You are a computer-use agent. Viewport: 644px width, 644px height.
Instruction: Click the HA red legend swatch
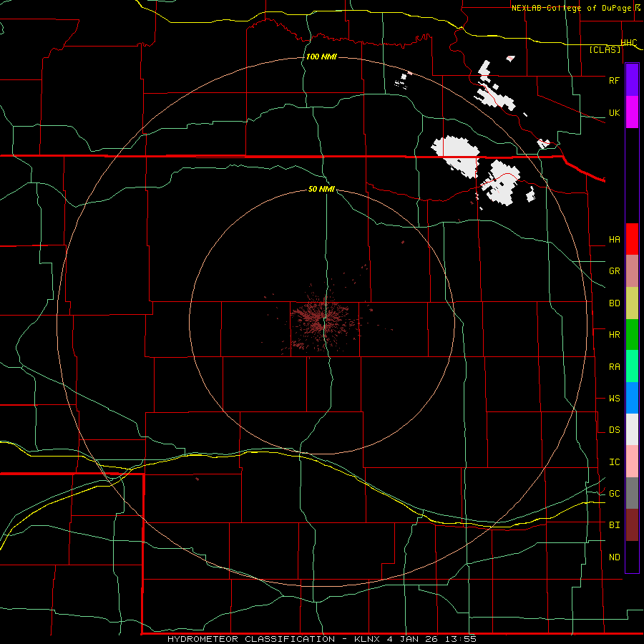click(632, 239)
